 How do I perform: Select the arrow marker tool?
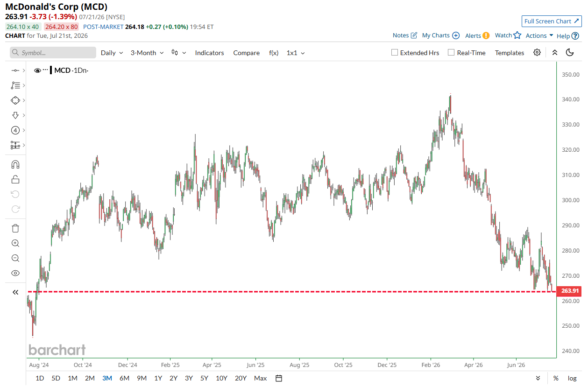[x=15, y=115]
